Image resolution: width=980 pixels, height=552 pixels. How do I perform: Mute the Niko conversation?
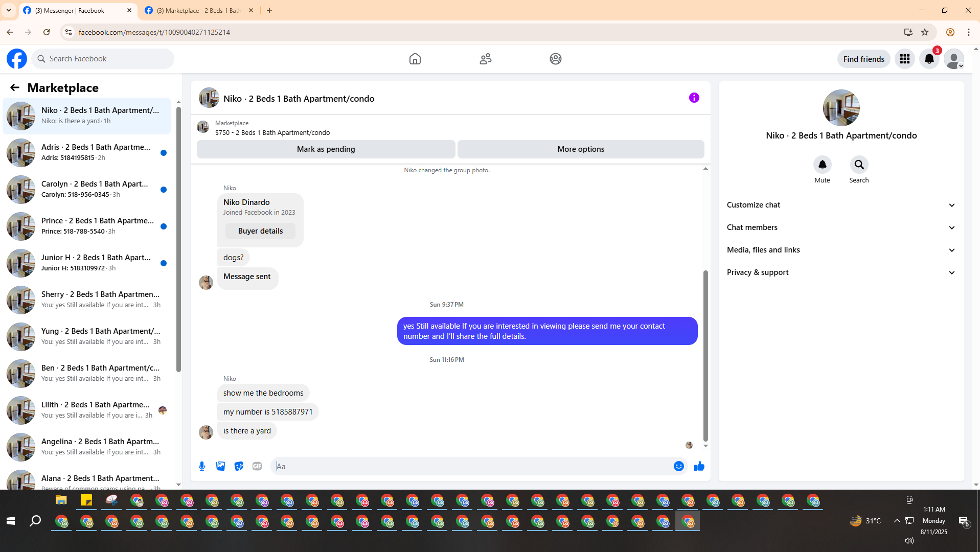[x=822, y=165]
